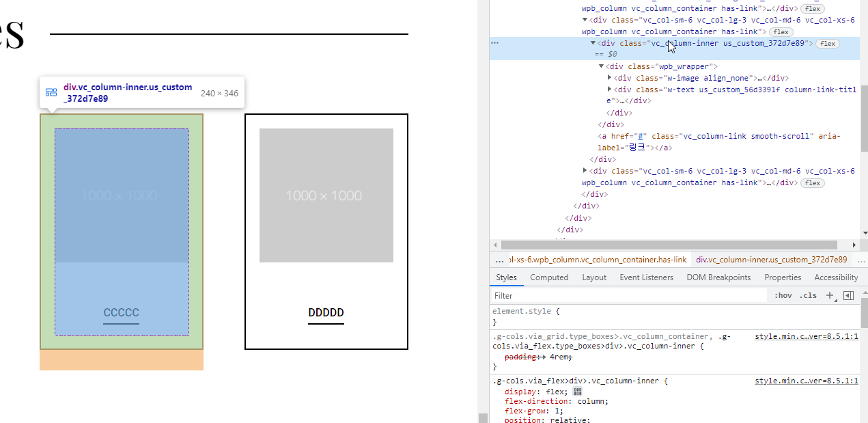Switch to the Styles tab
Viewport: 868px width, 423px height.
506,277
